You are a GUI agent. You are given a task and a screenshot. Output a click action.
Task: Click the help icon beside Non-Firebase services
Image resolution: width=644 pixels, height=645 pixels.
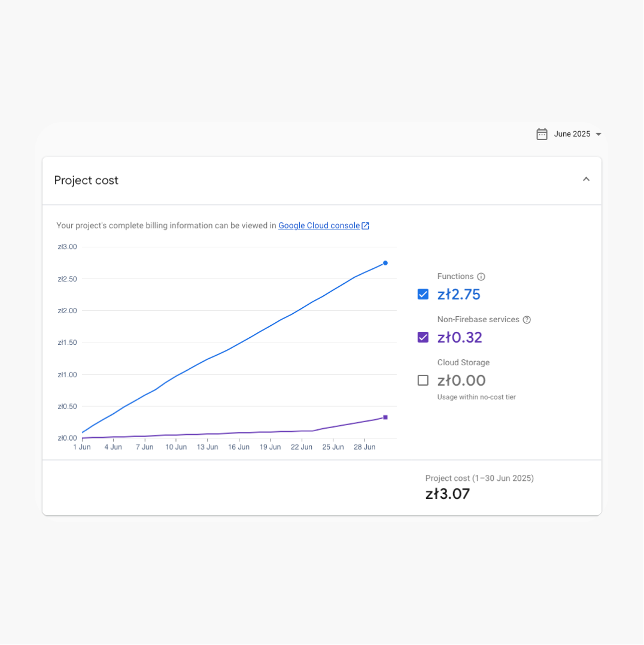pyautogui.click(x=527, y=320)
